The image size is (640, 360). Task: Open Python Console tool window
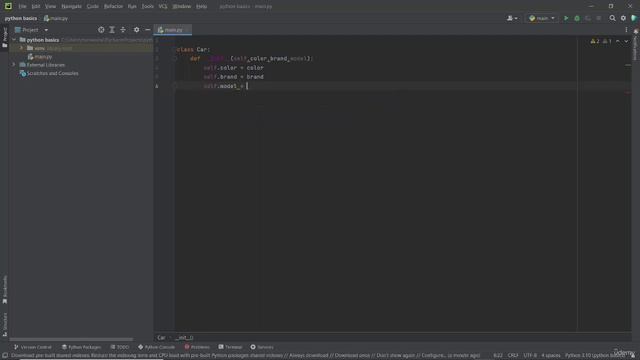point(156,347)
